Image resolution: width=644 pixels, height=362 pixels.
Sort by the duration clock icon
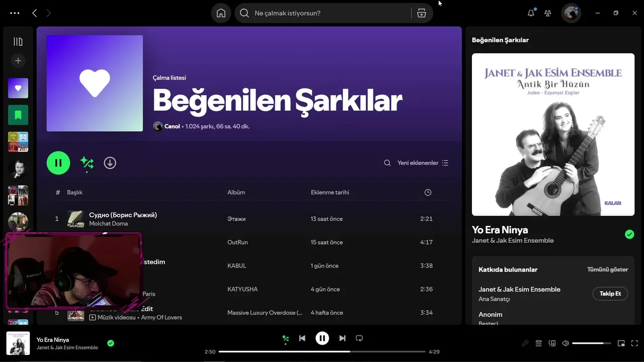click(x=428, y=192)
